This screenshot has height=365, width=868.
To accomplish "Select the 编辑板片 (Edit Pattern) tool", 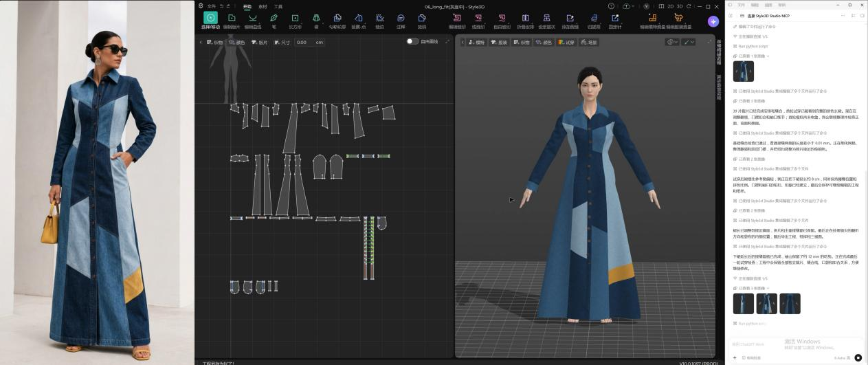I will [x=232, y=21].
